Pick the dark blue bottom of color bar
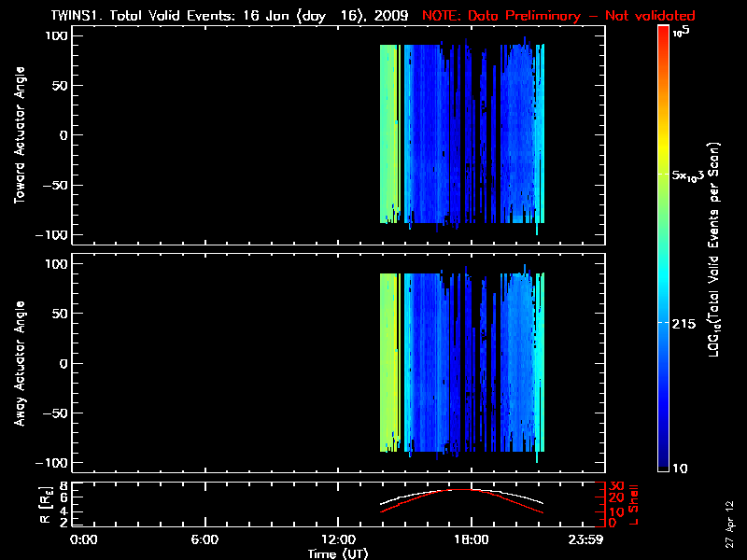Viewport: 747px width, 560px height. click(x=664, y=465)
